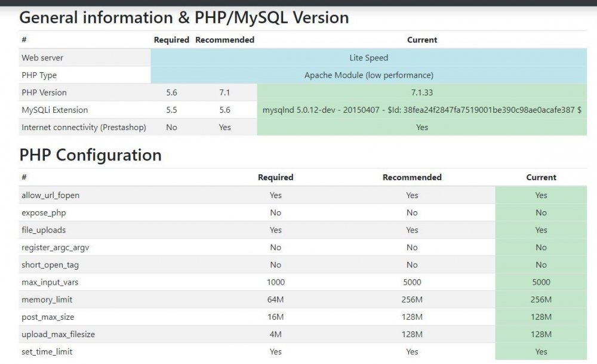
Task: Select the required post_max_size value 16M
Action: coord(275,317)
